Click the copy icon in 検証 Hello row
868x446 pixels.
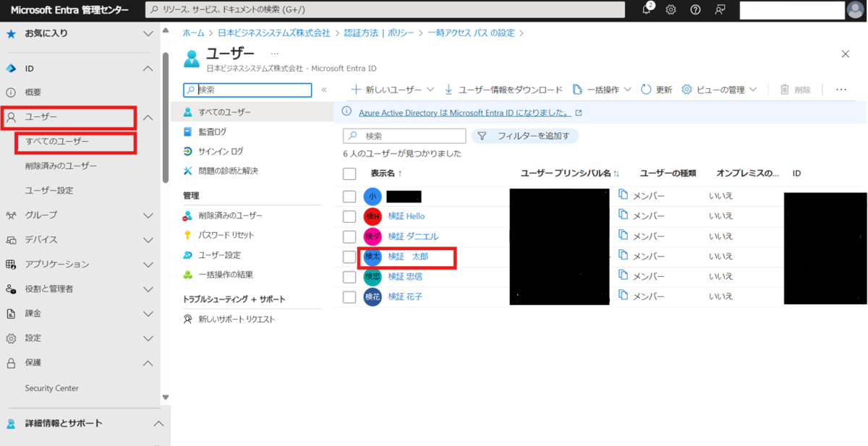point(623,215)
